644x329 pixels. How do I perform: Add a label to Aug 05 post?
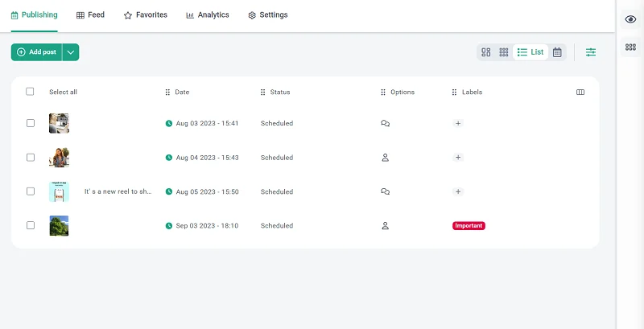point(458,192)
